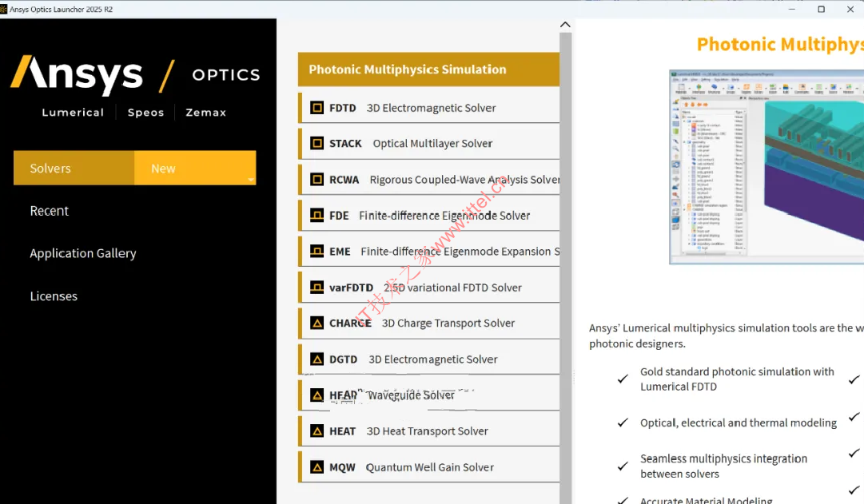
Task: Launch MQW Quantum Well Gain Solver
Action: [429, 467]
